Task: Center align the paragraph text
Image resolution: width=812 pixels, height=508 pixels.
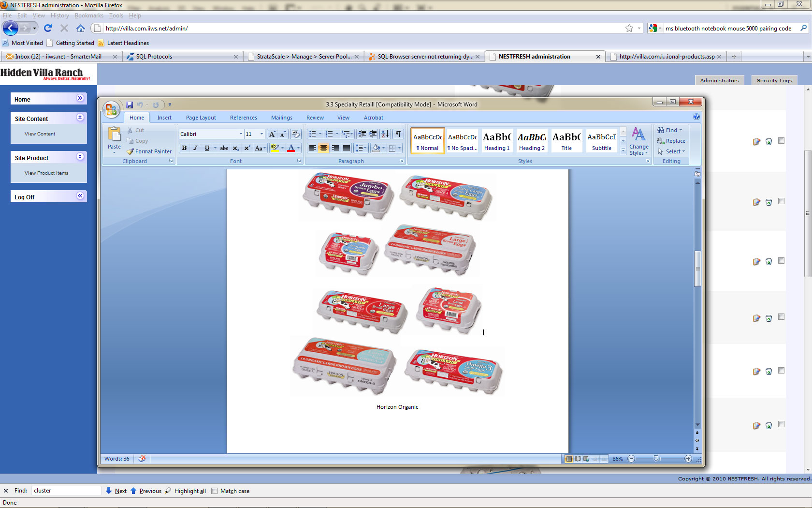Action: [324, 148]
